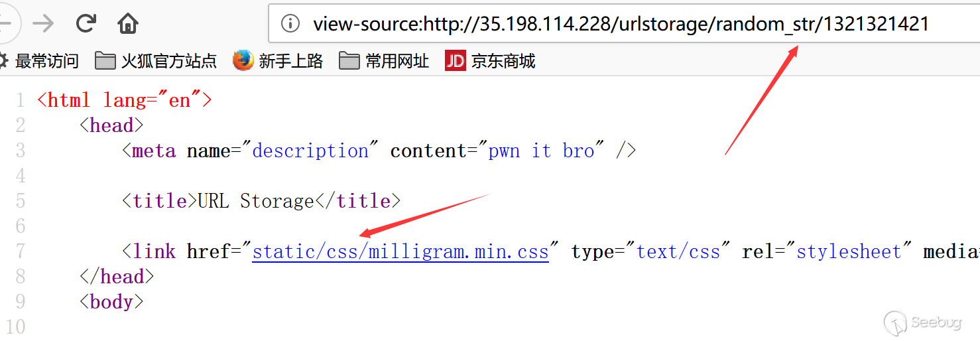Click the 最常访问 bookmark text
The image size is (980, 341).
coord(47,62)
